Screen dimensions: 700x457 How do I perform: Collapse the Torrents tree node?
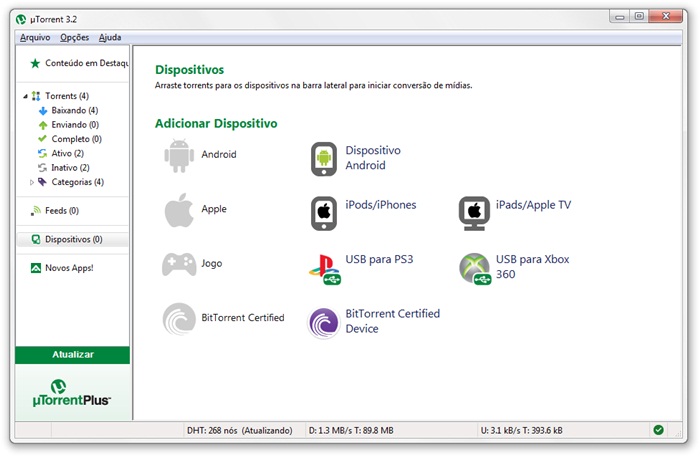tap(25, 96)
